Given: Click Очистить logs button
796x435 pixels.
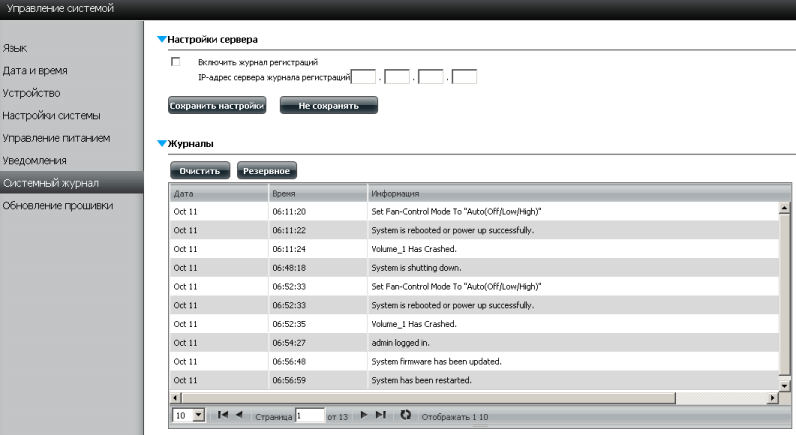Looking at the screenshot, I should 200,171.
